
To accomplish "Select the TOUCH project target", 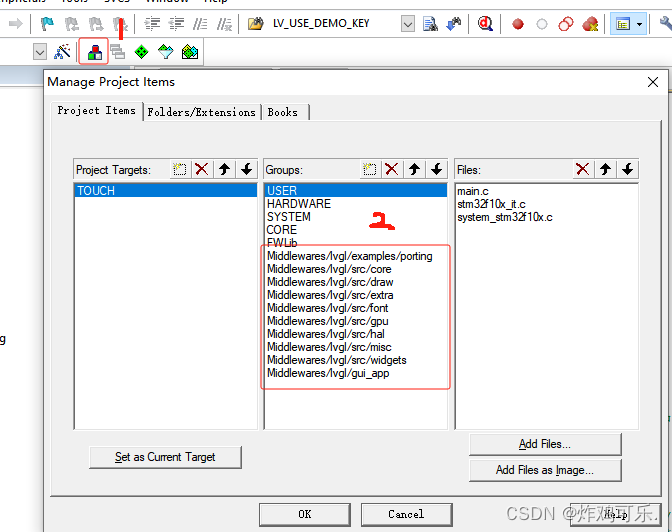I will pyautogui.click(x=165, y=191).
